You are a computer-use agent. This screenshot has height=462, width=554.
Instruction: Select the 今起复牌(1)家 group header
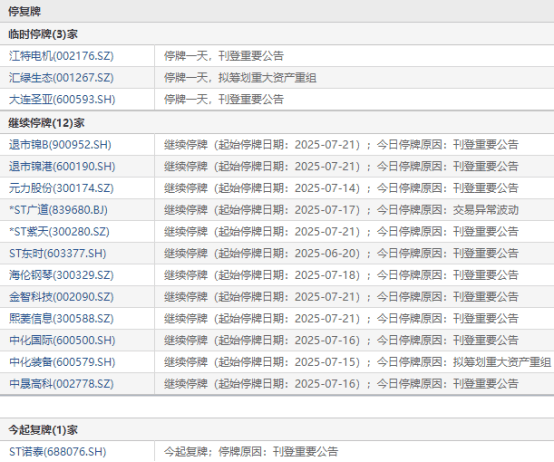click(43, 430)
